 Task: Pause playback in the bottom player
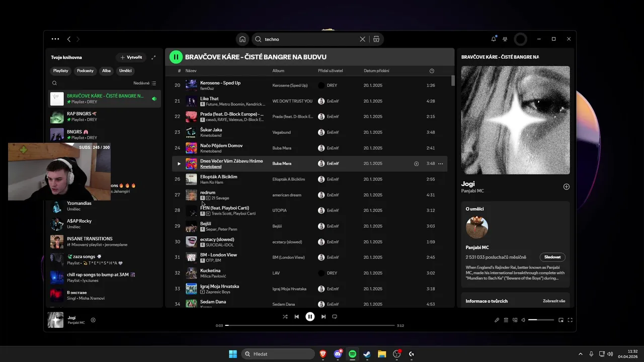310,317
